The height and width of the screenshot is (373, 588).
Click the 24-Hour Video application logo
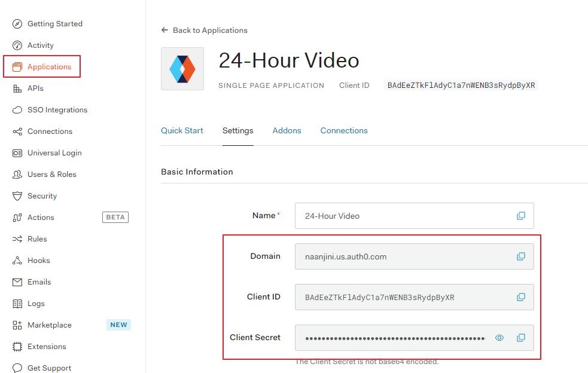point(182,69)
